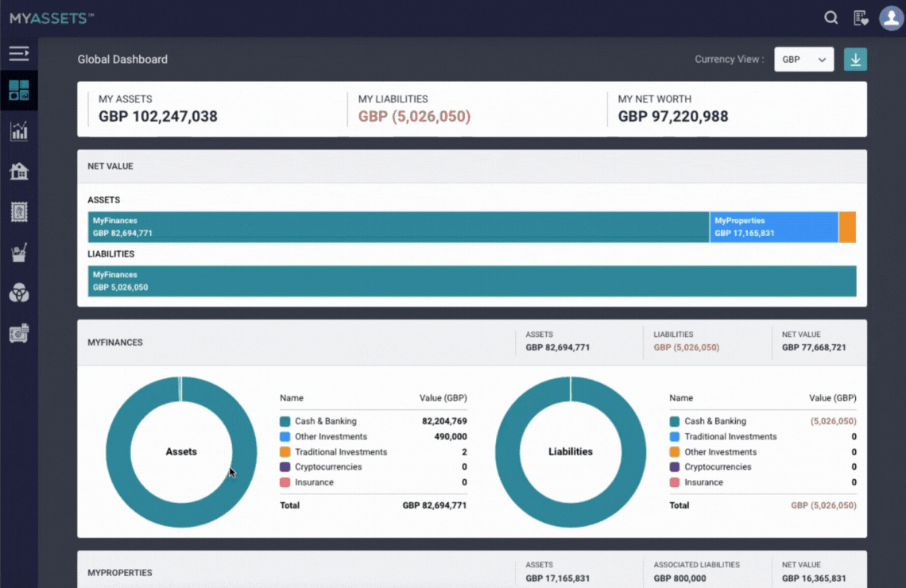This screenshot has width=906, height=588.
Task: Click Traditional Investments in liabilities table
Action: coord(730,437)
